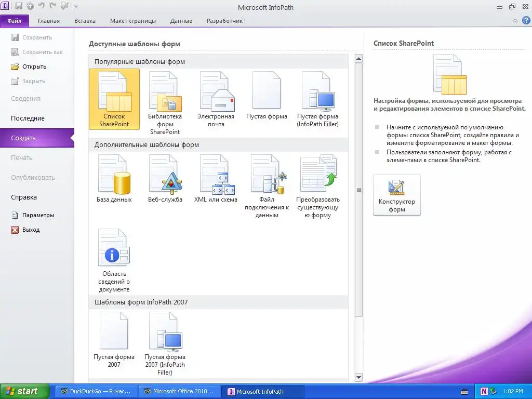Open the Опубликовать section

37,177
